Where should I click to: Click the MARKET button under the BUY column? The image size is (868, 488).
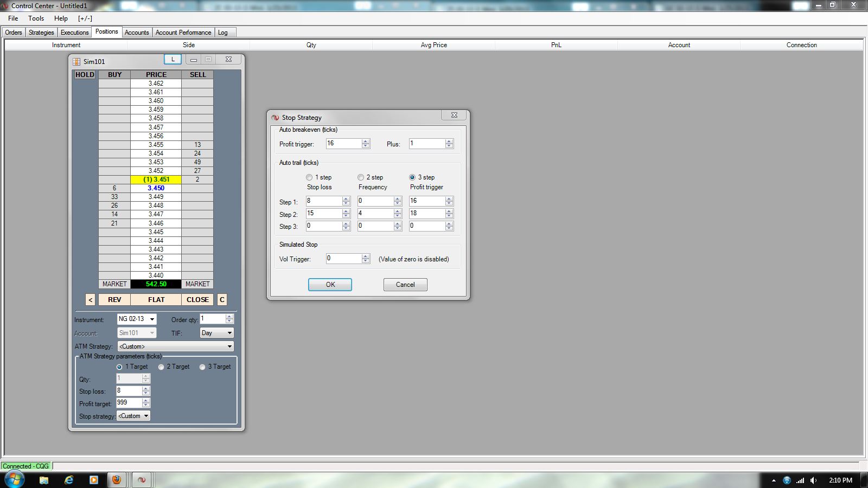114,284
